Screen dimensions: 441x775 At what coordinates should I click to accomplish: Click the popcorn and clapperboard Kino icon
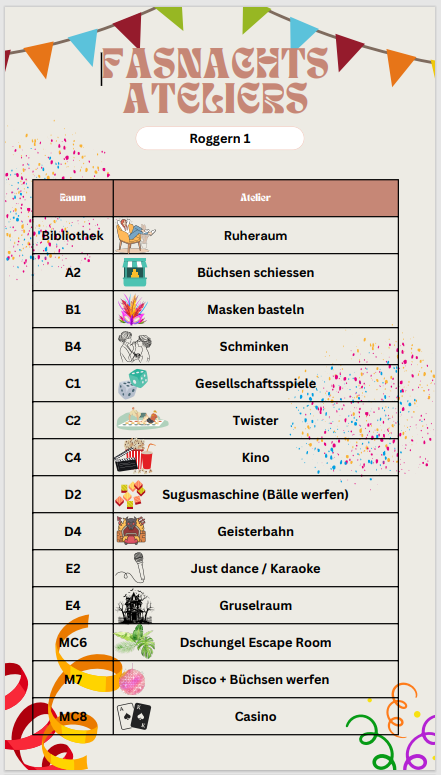tap(134, 456)
